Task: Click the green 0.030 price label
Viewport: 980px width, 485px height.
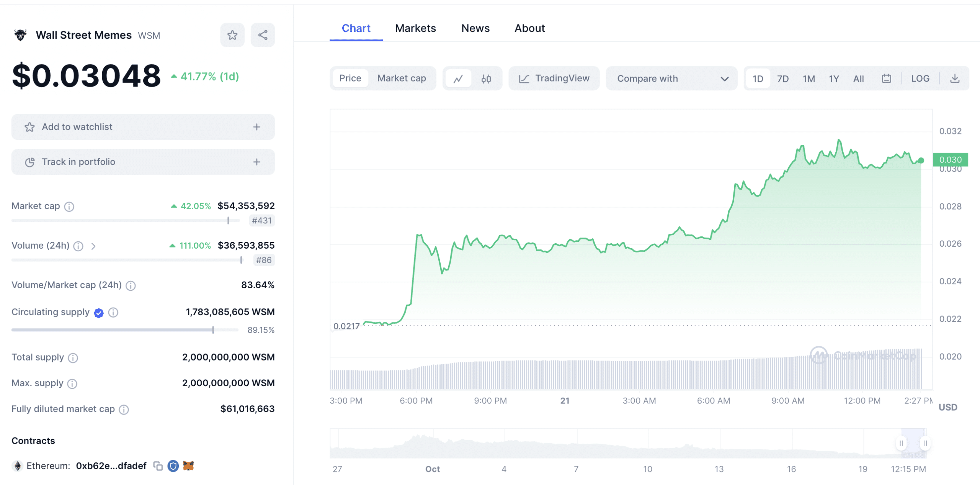Action: pyautogui.click(x=950, y=160)
